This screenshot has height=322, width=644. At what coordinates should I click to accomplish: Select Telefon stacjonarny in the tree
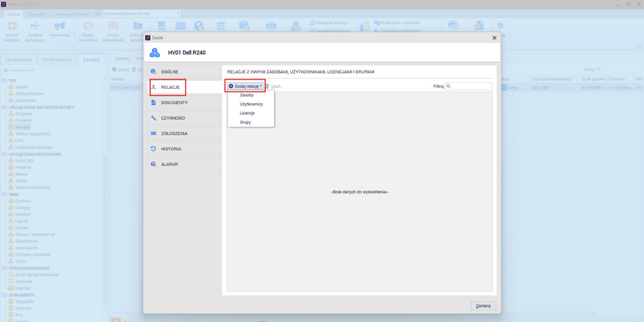point(34,134)
